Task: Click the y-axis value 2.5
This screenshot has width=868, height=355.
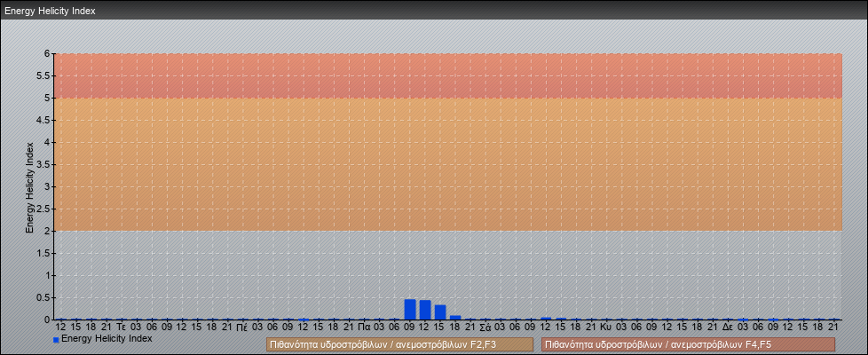Action: coord(44,209)
